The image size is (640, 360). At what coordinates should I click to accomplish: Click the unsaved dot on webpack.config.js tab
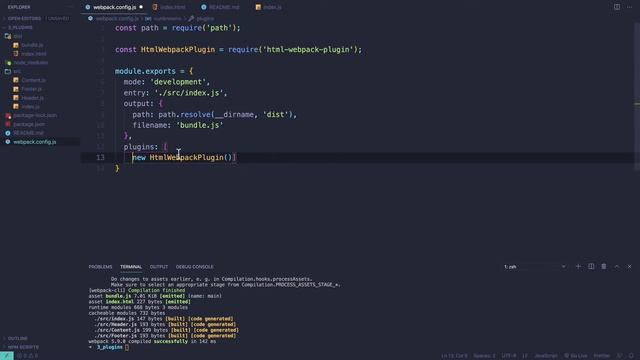pos(141,7)
